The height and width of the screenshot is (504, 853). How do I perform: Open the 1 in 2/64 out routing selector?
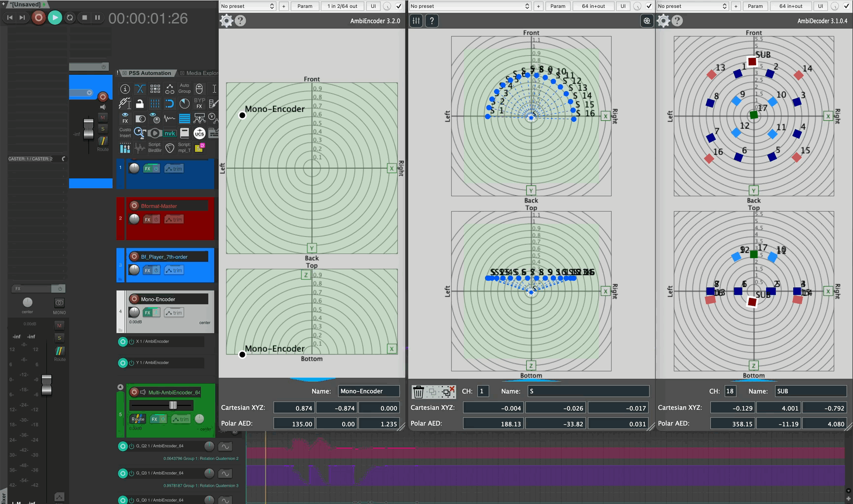(343, 6)
